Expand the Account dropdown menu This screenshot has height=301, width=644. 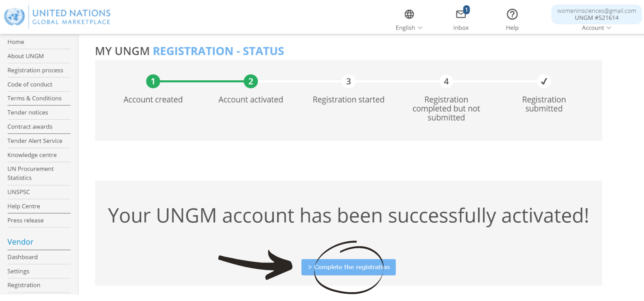pyautogui.click(x=597, y=28)
